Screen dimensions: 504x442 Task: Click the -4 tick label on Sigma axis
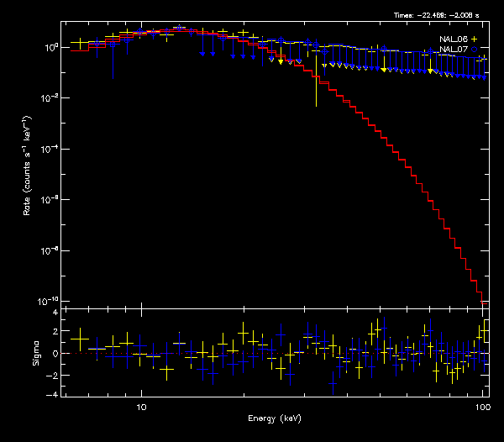tap(53, 394)
